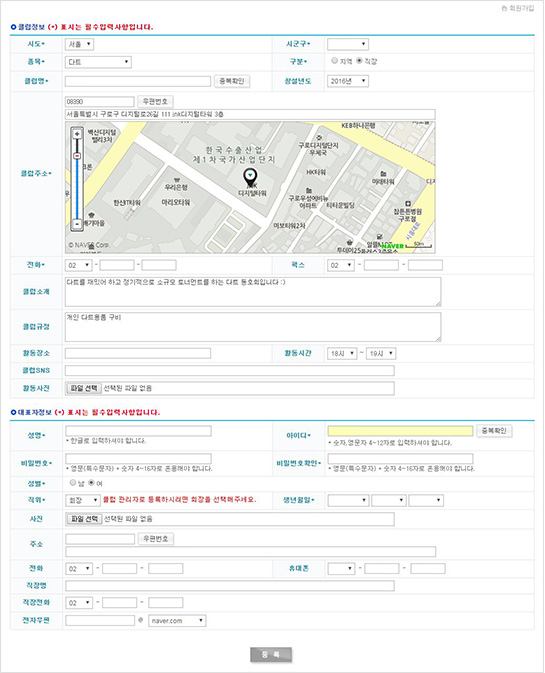This screenshot has width=545, height=673.
Task: Click the 이보타워2차 label on the map
Action: 290,225
